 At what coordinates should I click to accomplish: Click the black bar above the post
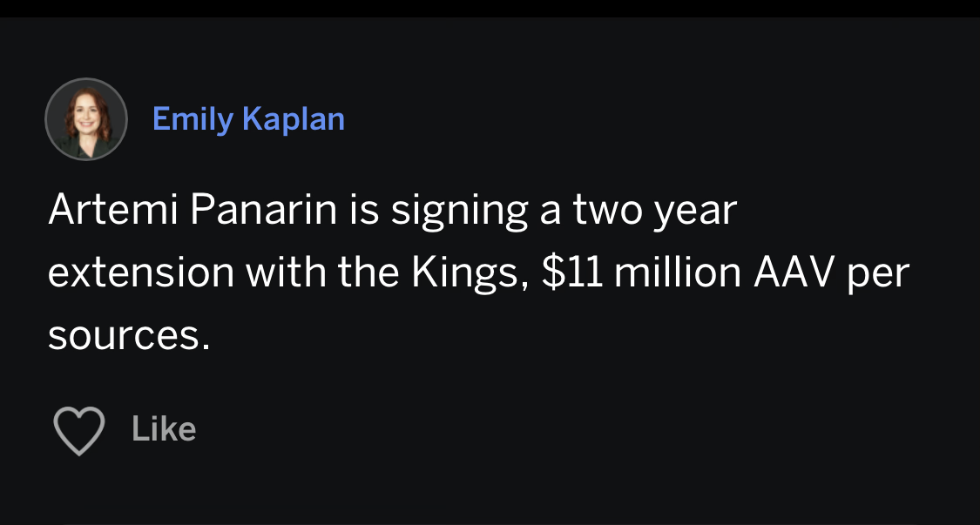[490, 8]
